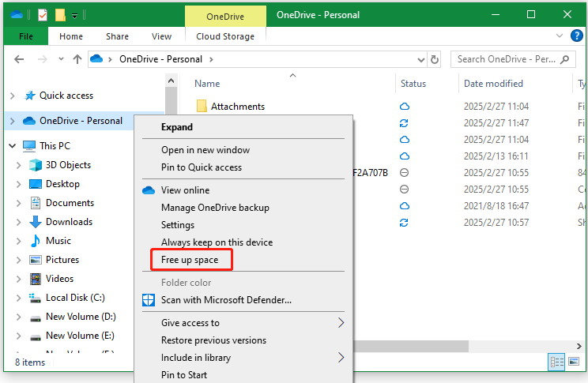Click cloud status icon dated 2025/2/13 16:11
Viewport: 588px width, 383px height.
405,156
